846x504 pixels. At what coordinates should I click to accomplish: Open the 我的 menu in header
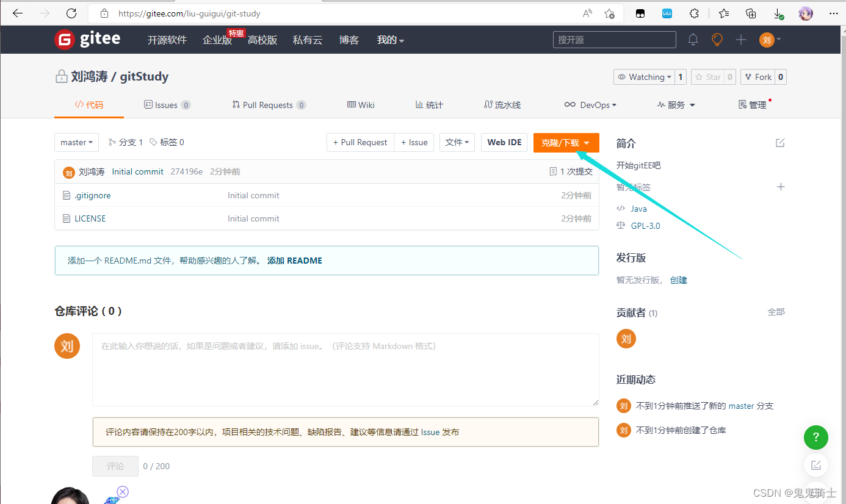pyautogui.click(x=391, y=40)
